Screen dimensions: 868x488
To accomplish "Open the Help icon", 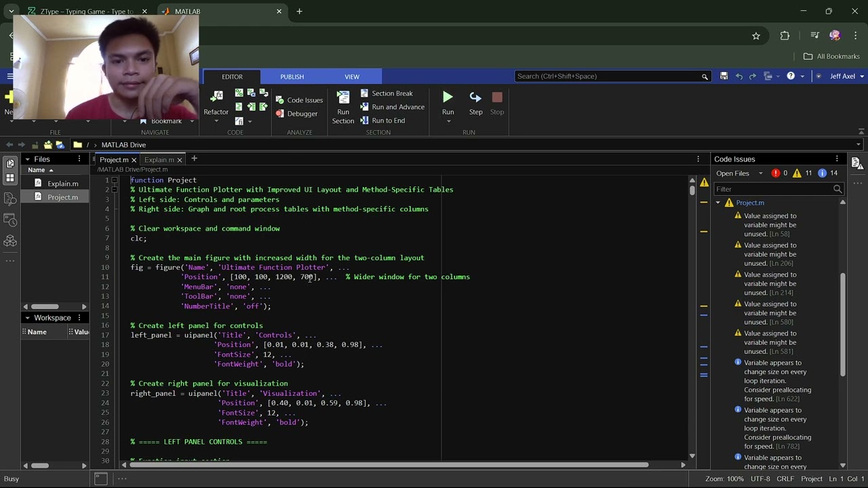I will pos(791,76).
